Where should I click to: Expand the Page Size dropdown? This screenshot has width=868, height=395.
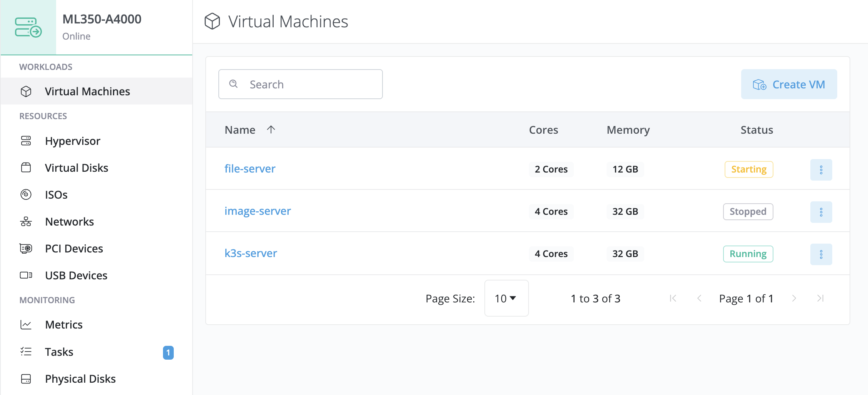click(x=506, y=299)
